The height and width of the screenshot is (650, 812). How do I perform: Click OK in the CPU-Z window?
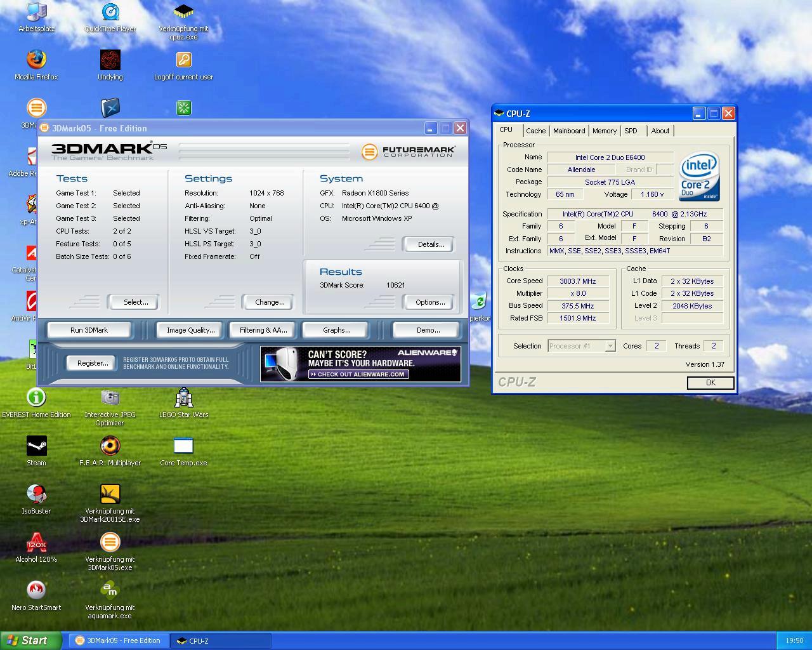point(710,383)
